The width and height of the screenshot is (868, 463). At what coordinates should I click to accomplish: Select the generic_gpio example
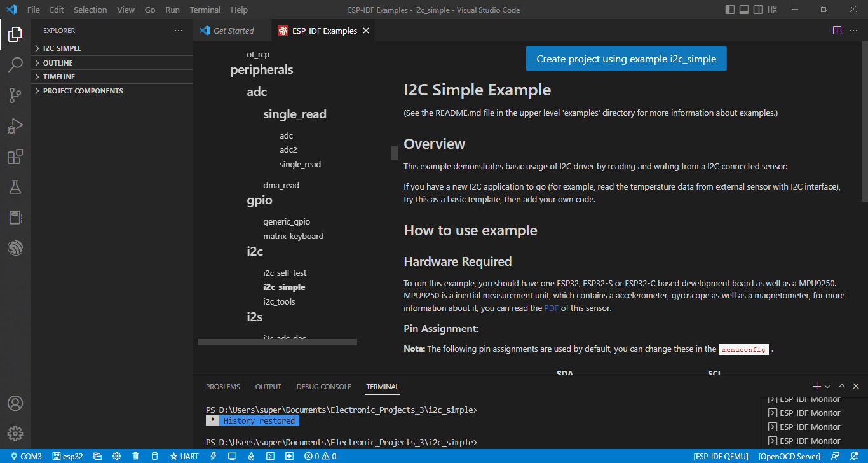(287, 221)
